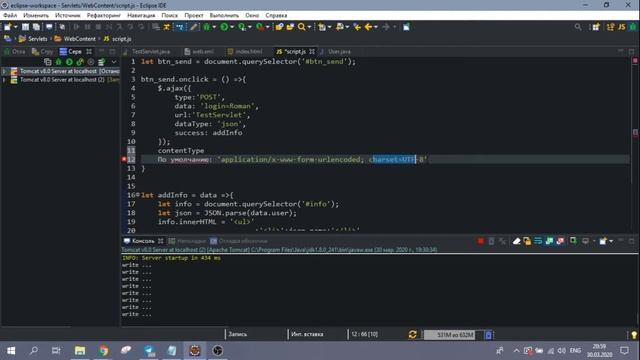The height and width of the screenshot is (360, 640).
Task: Collapse the fold marker at line 16
Action: (138, 195)
